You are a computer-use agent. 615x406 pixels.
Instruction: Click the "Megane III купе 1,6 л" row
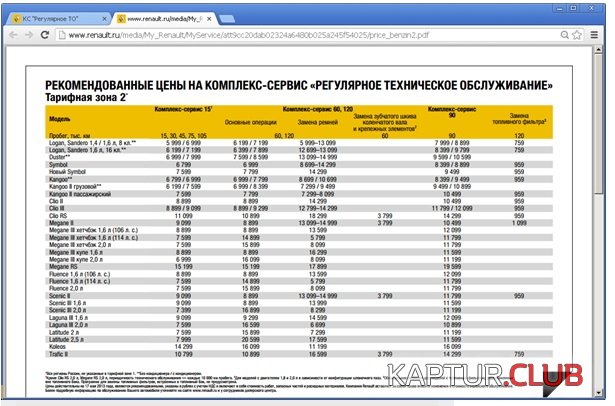tap(299, 252)
